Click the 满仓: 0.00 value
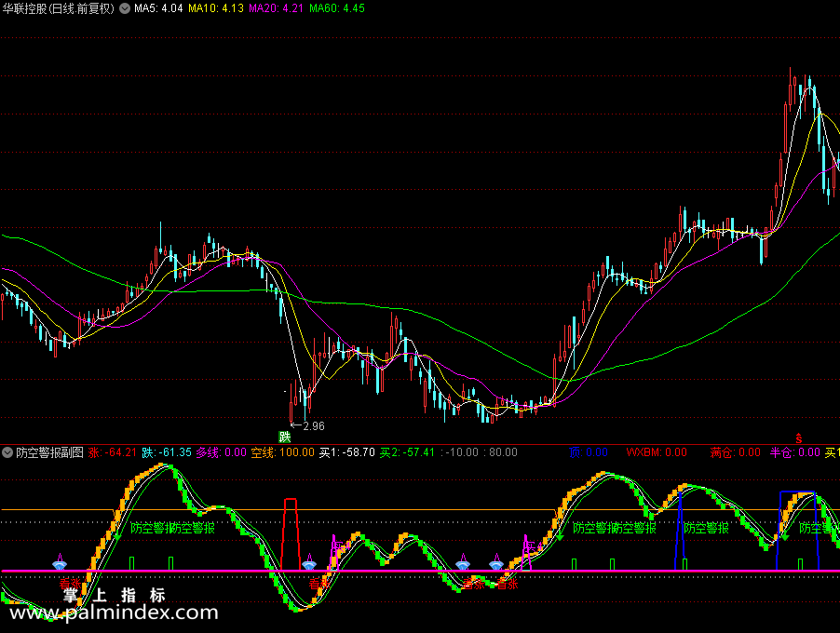The height and width of the screenshot is (633, 840). click(736, 452)
